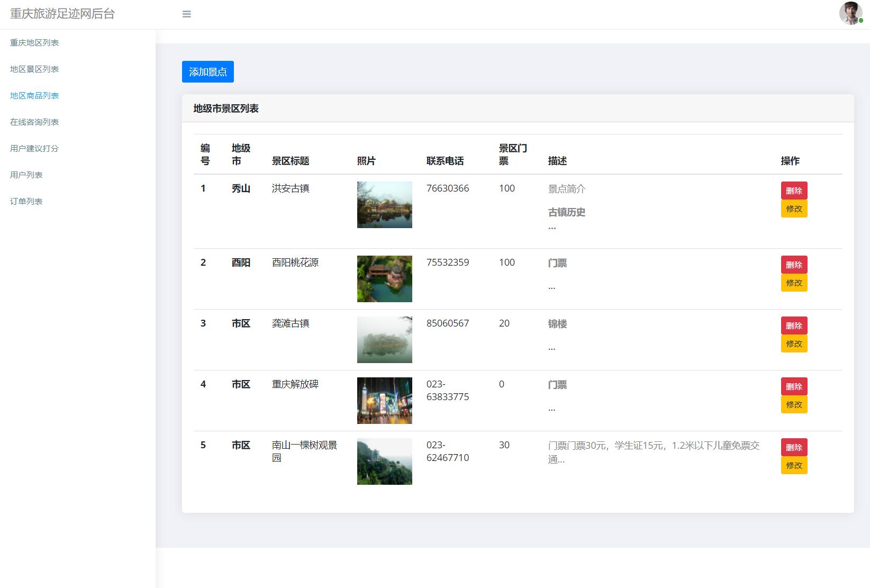Image resolution: width=870 pixels, height=588 pixels.
Task: Delete 龚滩古镇 with its 删除 button
Action: pyautogui.click(x=794, y=325)
